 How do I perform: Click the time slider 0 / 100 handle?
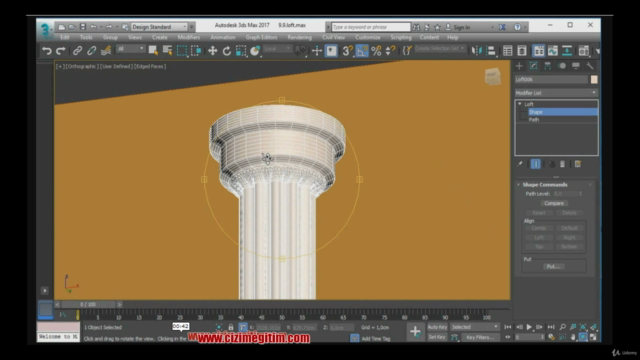click(88, 304)
